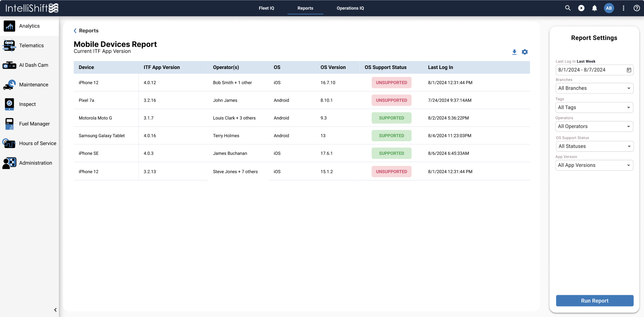Image resolution: width=644 pixels, height=317 pixels.
Task: Toggle report settings with the gear icon
Action: coord(525,52)
